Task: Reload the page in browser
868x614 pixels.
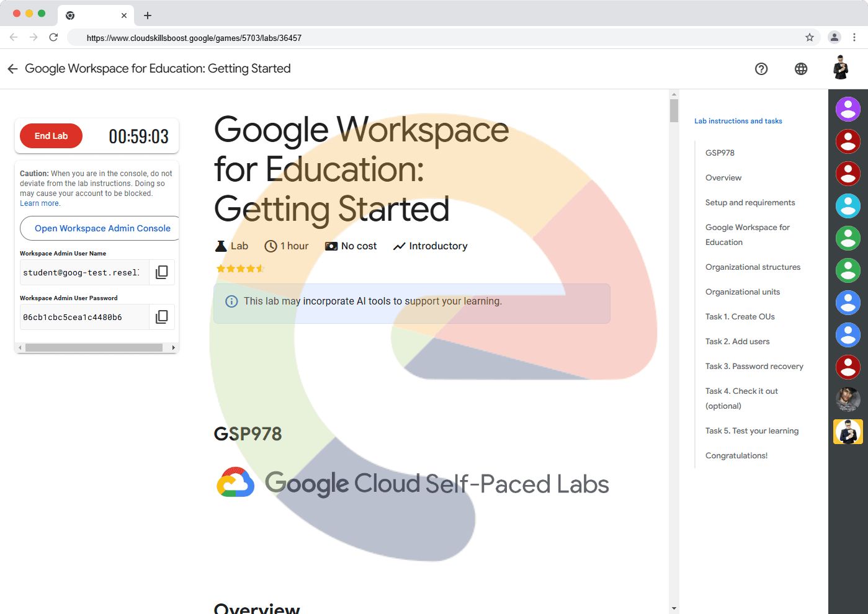Action: click(x=53, y=38)
